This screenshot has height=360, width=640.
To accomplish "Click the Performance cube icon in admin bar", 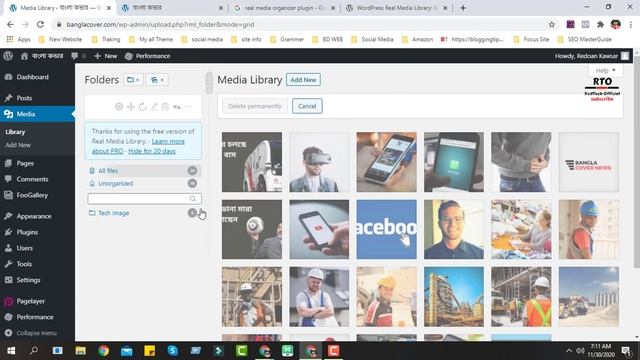I will pos(129,56).
